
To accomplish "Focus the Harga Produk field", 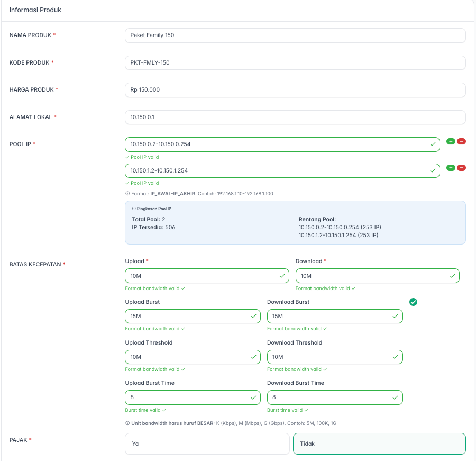I will (x=295, y=90).
